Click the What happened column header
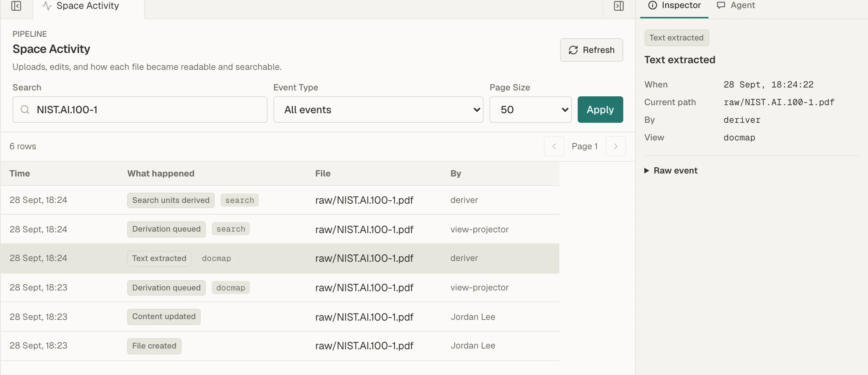Image resolution: width=868 pixels, height=375 pixels. (x=161, y=174)
